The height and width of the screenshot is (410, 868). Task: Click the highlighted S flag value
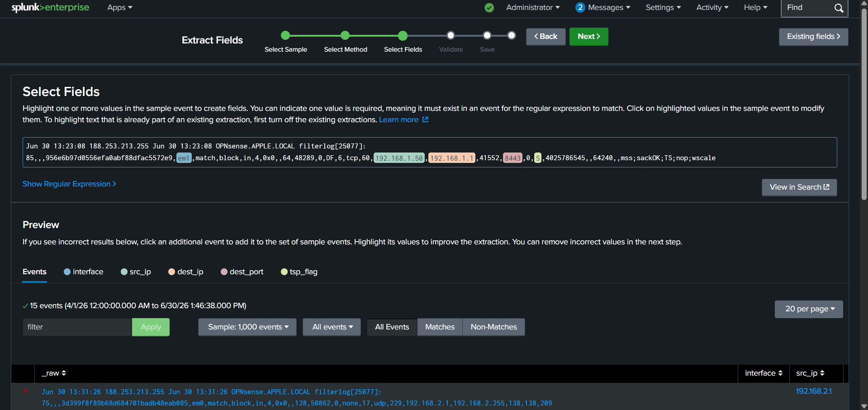point(538,158)
